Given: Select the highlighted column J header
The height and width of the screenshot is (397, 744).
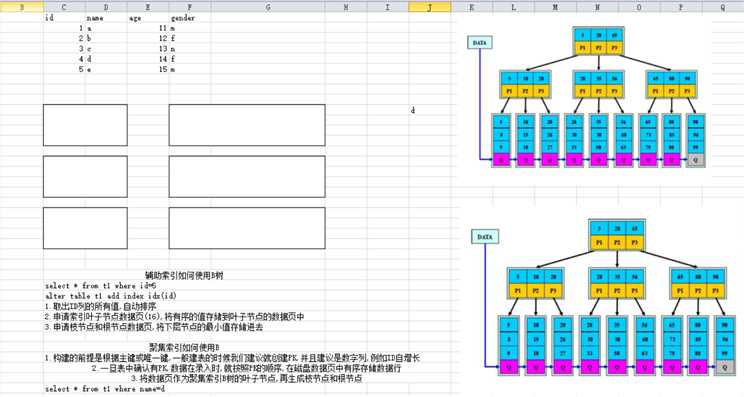Looking at the screenshot, I should point(429,7).
